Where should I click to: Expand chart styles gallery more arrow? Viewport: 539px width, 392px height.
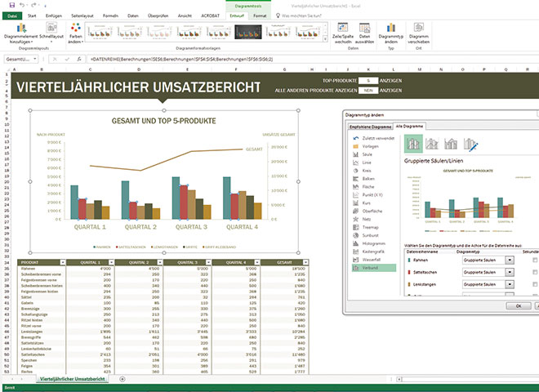pos(325,39)
